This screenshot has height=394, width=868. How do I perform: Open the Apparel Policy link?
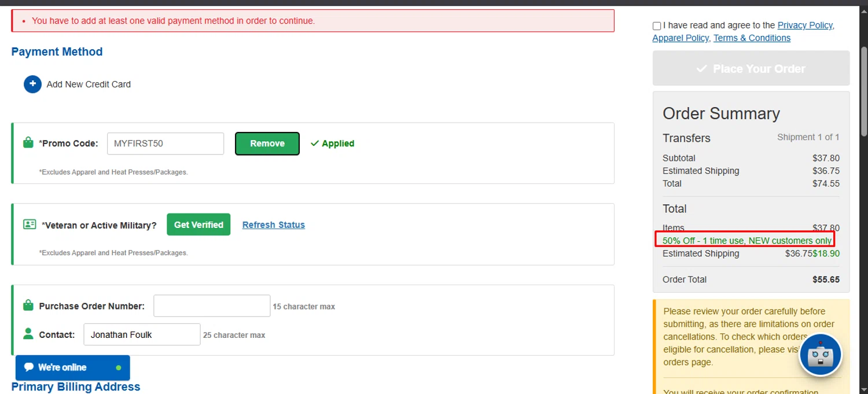point(681,38)
